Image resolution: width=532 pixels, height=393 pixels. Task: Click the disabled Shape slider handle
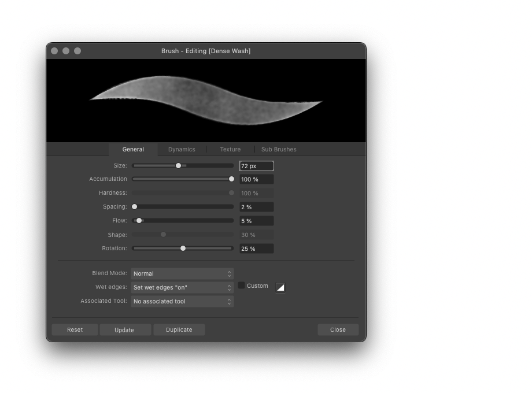point(163,234)
